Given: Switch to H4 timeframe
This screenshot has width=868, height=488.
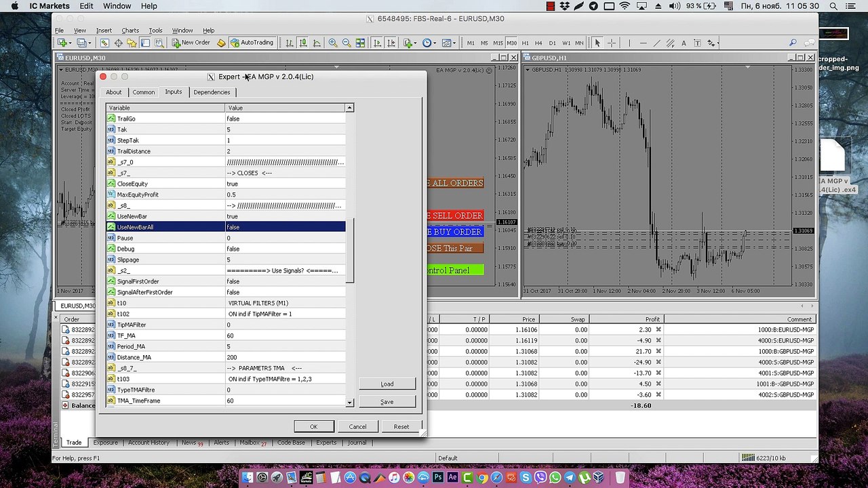Looking at the screenshot, I should 538,43.
